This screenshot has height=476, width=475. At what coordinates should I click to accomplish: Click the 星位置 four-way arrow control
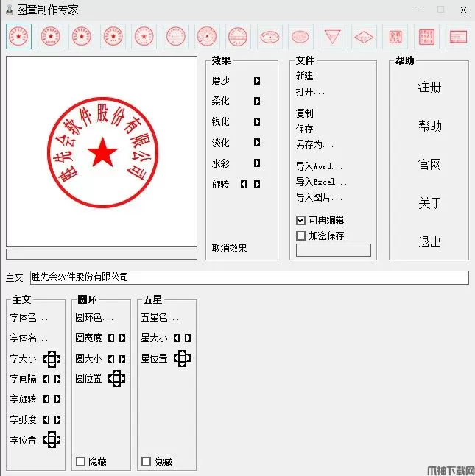183,358
